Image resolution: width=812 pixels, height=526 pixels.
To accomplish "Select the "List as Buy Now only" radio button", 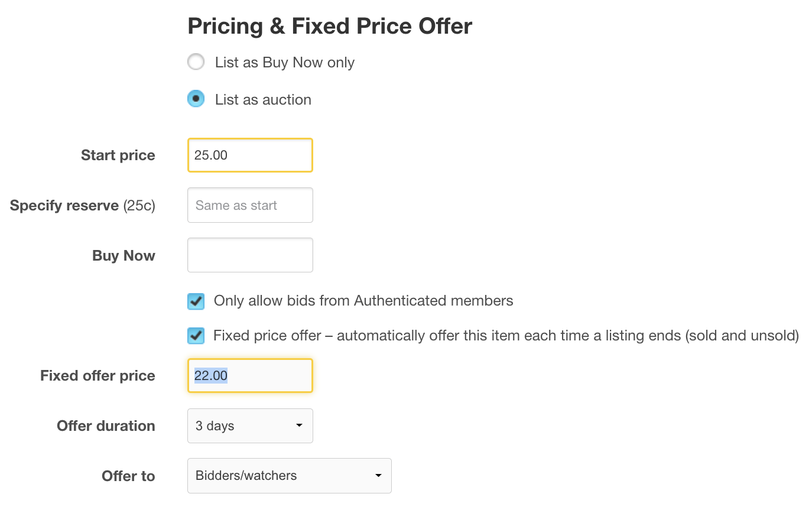I will click(196, 62).
